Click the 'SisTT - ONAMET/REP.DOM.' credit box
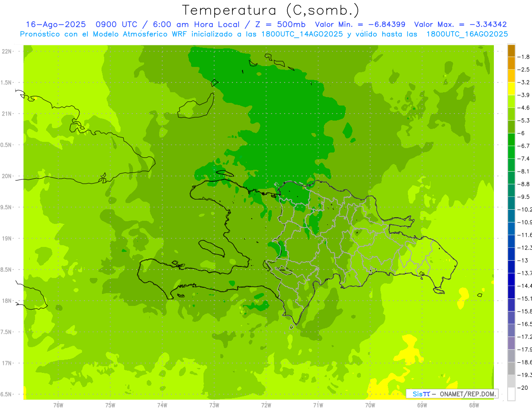Viewport: 532px width, 411px height. [452, 394]
